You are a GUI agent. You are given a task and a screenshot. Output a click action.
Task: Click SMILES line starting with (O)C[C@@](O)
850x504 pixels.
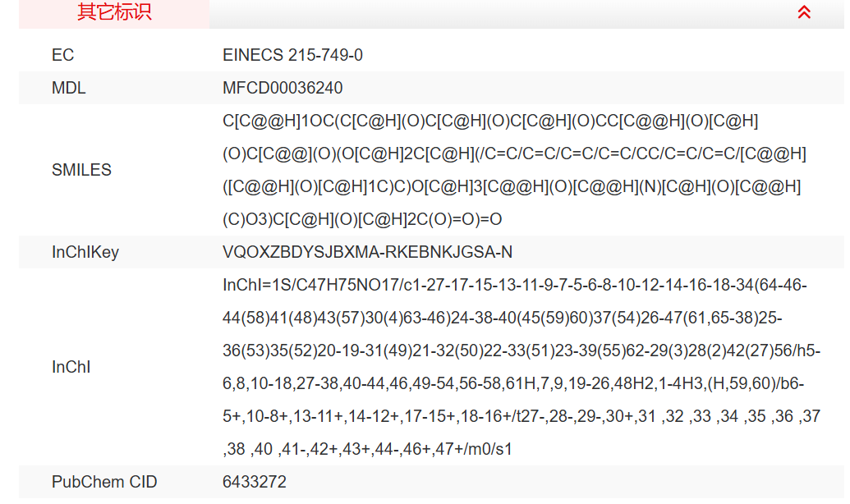click(514, 153)
